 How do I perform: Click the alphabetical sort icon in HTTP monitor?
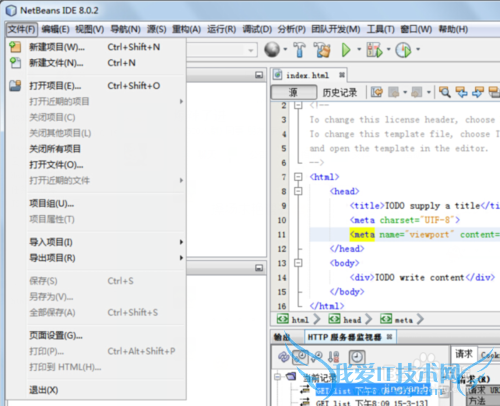tap(333, 357)
